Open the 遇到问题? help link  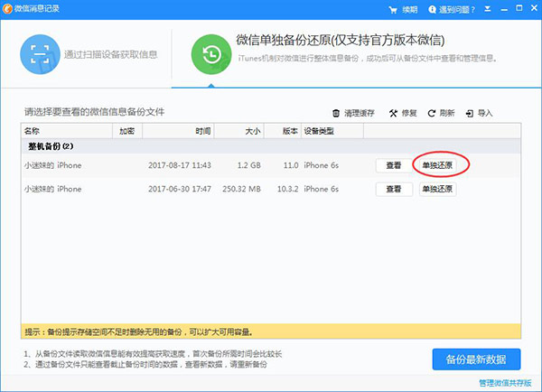point(456,10)
